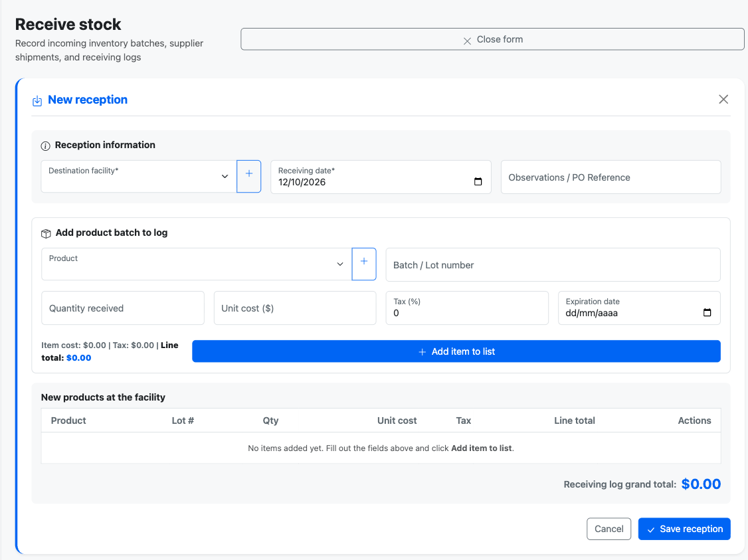Click the Expiration date dd/mm/aaaa text

click(x=591, y=314)
